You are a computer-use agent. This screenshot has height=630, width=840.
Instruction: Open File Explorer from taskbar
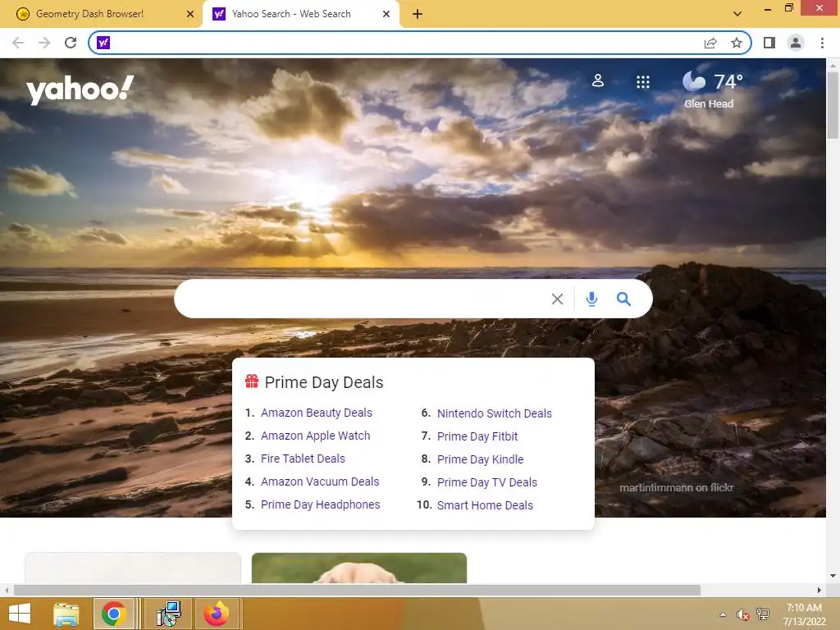[x=66, y=614]
